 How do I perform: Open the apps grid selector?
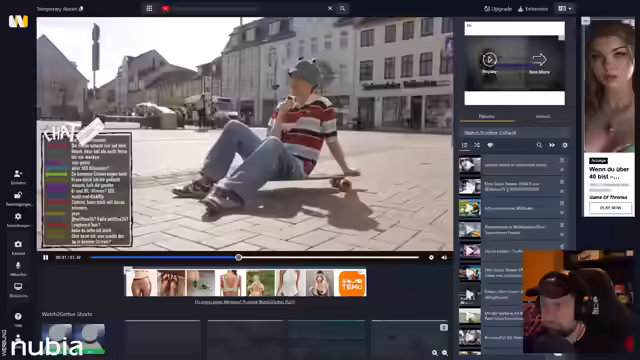click(149, 9)
